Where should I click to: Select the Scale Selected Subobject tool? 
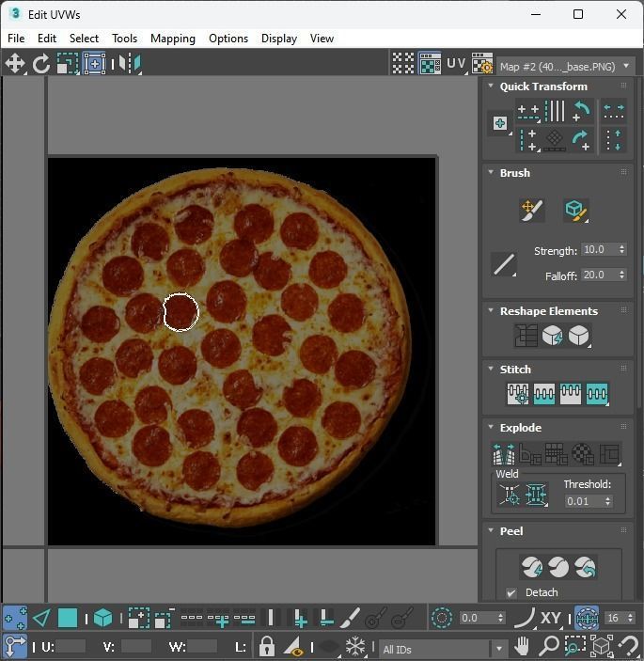[68, 64]
